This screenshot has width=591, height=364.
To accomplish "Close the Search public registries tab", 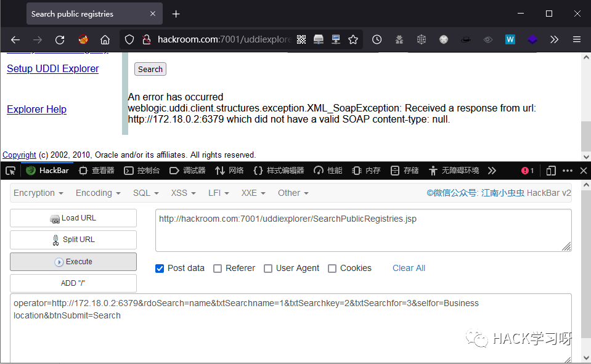I will [x=153, y=14].
